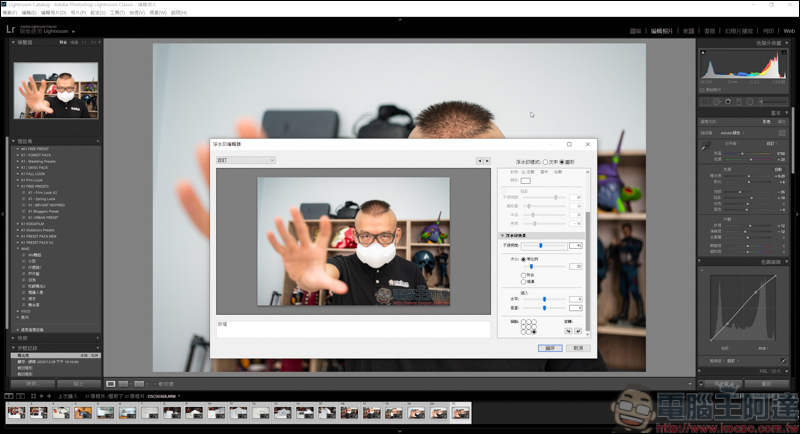Screen dimensions: 800x434
Task: Go to previous photo in watermark editor
Action: [x=479, y=161]
